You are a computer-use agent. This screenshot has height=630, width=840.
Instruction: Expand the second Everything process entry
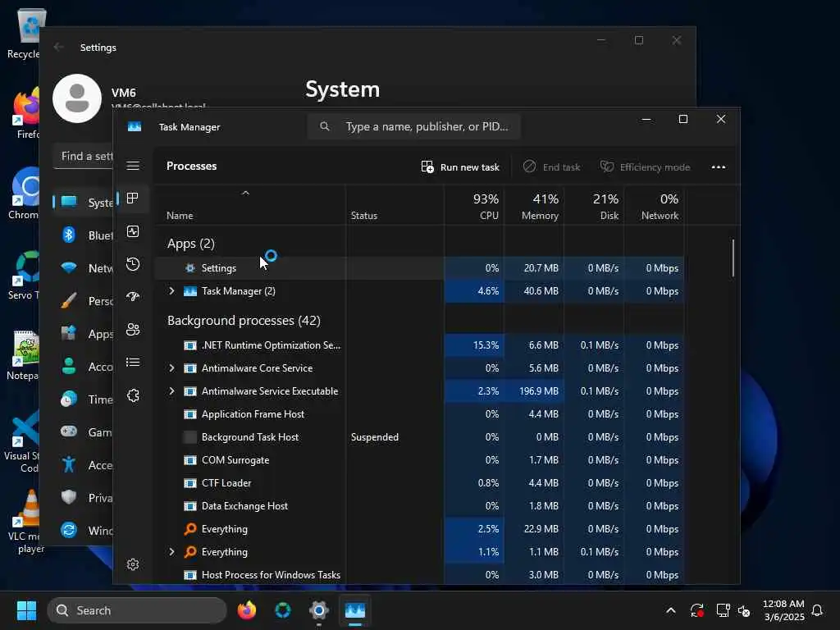pos(171,552)
